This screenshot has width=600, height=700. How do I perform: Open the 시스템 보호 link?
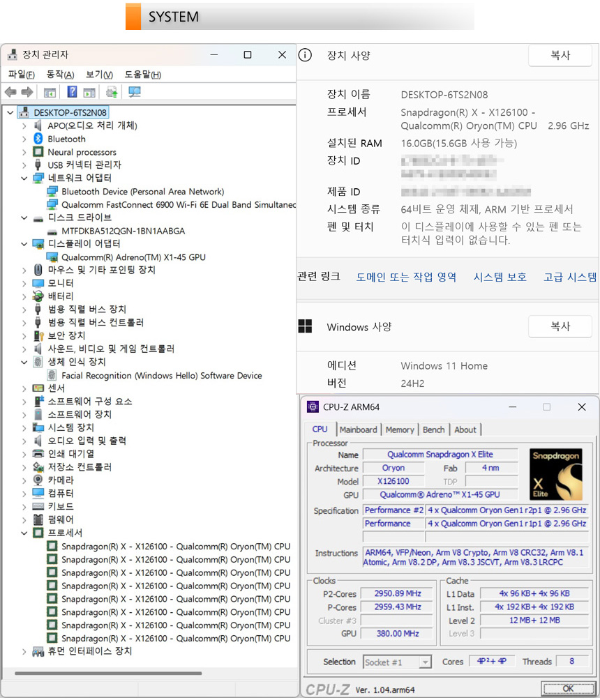coord(500,277)
